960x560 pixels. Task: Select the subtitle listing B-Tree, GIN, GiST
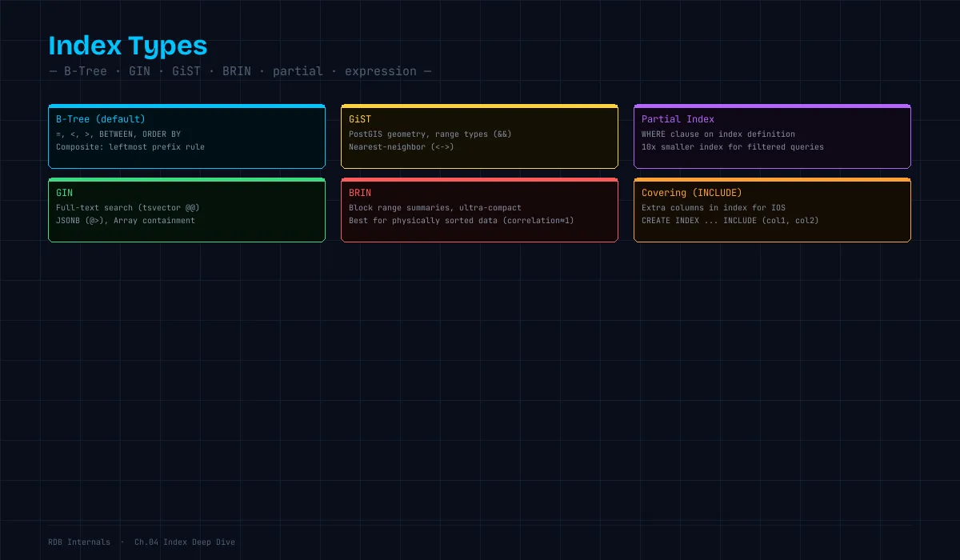pos(240,71)
